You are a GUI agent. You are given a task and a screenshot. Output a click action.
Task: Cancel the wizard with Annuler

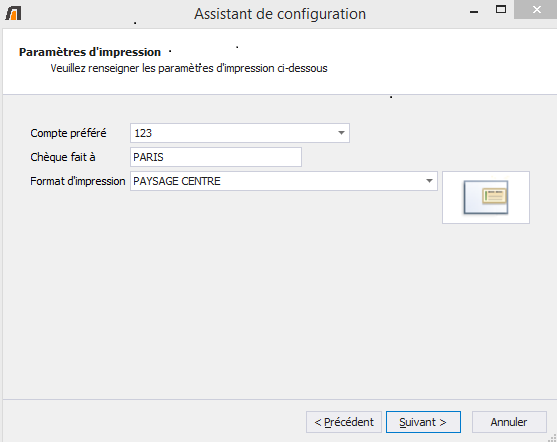509,422
